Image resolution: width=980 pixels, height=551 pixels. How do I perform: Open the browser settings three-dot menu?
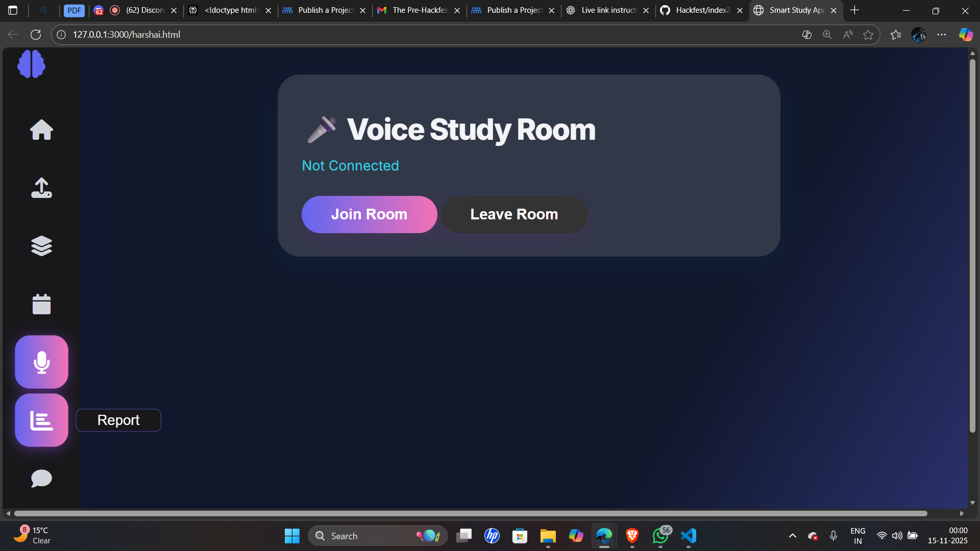943,34
